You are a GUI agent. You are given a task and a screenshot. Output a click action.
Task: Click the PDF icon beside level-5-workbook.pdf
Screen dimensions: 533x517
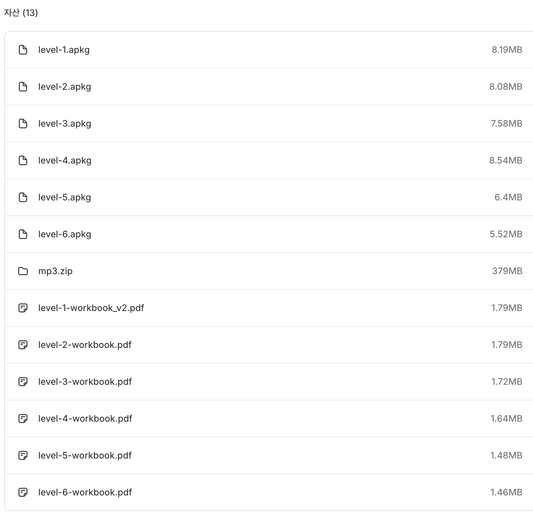pyautogui.click(x=23, y=456)
